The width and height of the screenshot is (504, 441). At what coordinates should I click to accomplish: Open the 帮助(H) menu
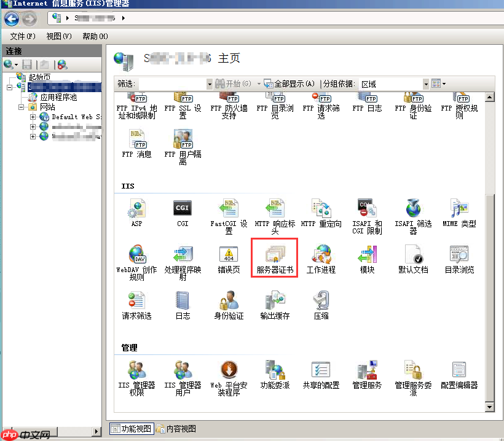[95, 36]
